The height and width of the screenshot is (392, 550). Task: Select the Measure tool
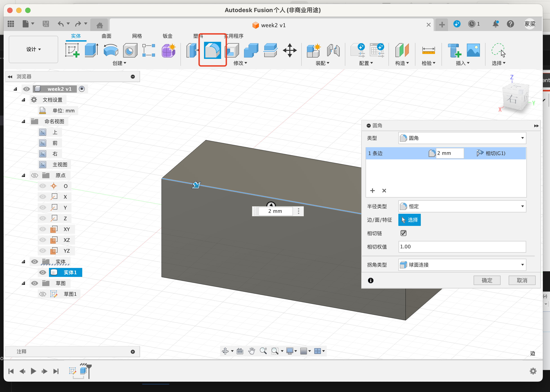click(x=428, y=50)
